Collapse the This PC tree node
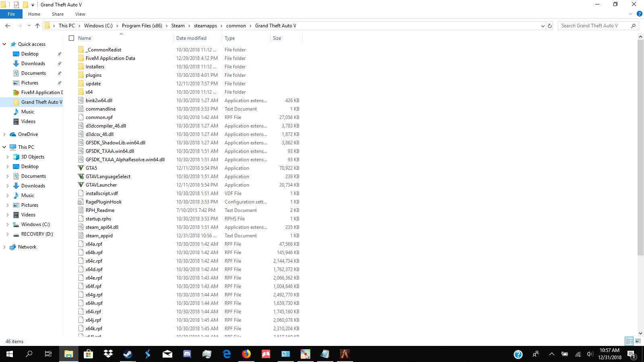The image size is (644, 362). (4, 147)
